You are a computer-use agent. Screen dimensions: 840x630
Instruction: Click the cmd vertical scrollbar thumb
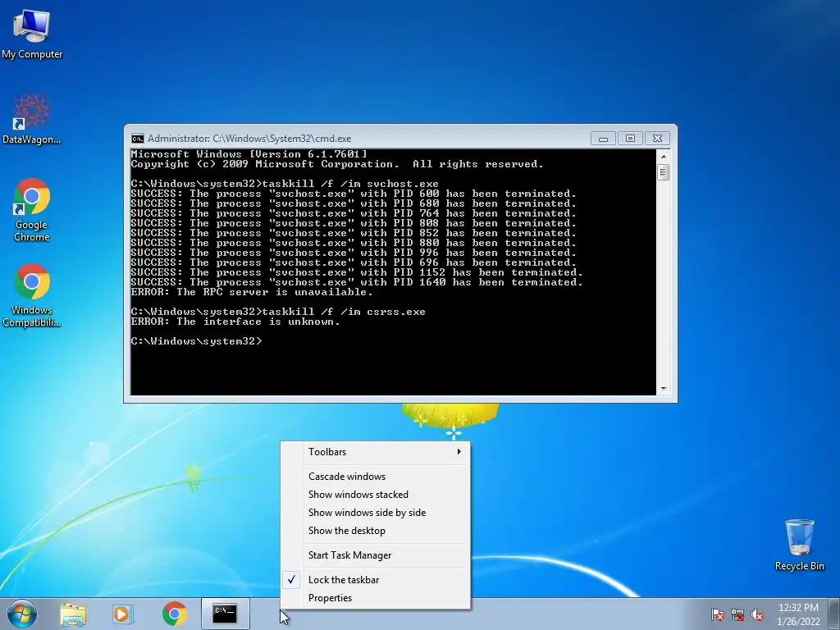(663, 172)
